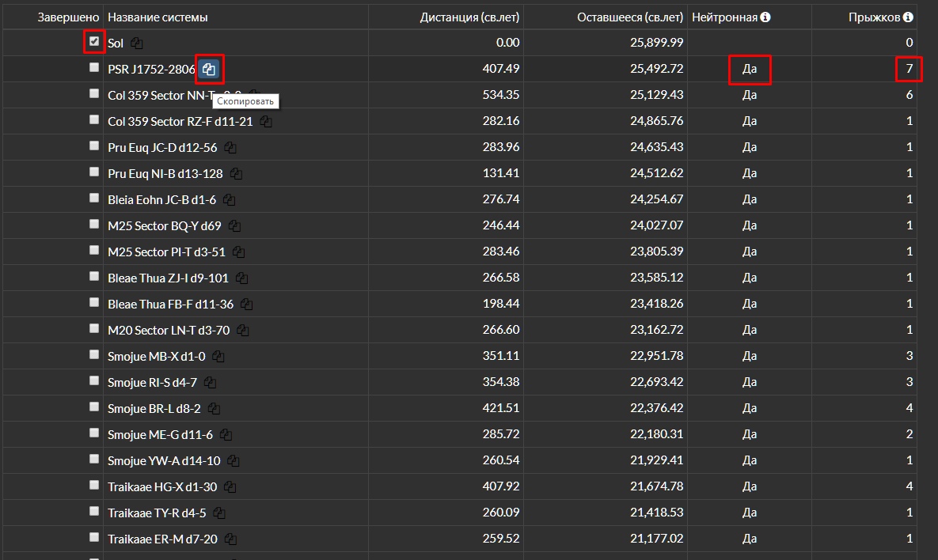
Task: Copy name of Bleae Thua ZJ-I d9-101
Action: [241, 278]
